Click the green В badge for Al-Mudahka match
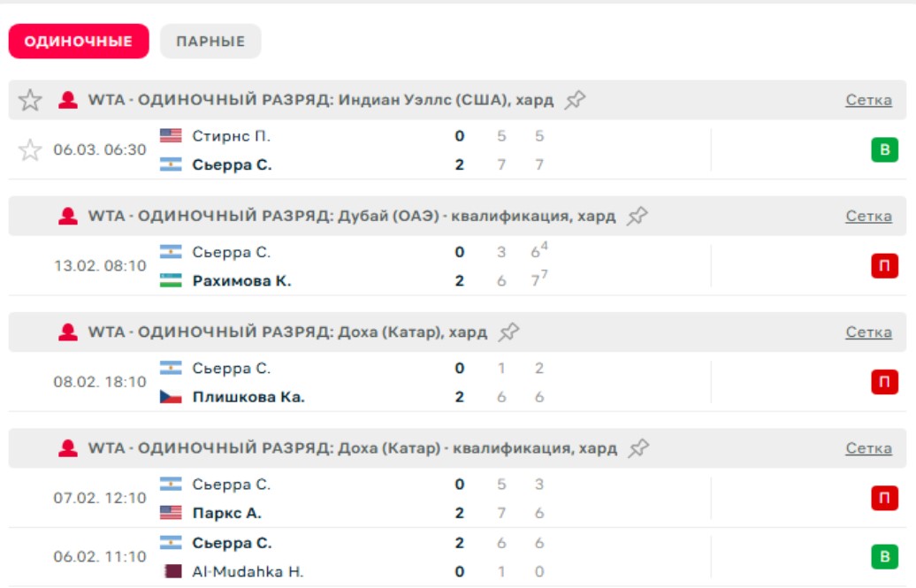This screenshot has height=588, width=916. pos(884,557)
